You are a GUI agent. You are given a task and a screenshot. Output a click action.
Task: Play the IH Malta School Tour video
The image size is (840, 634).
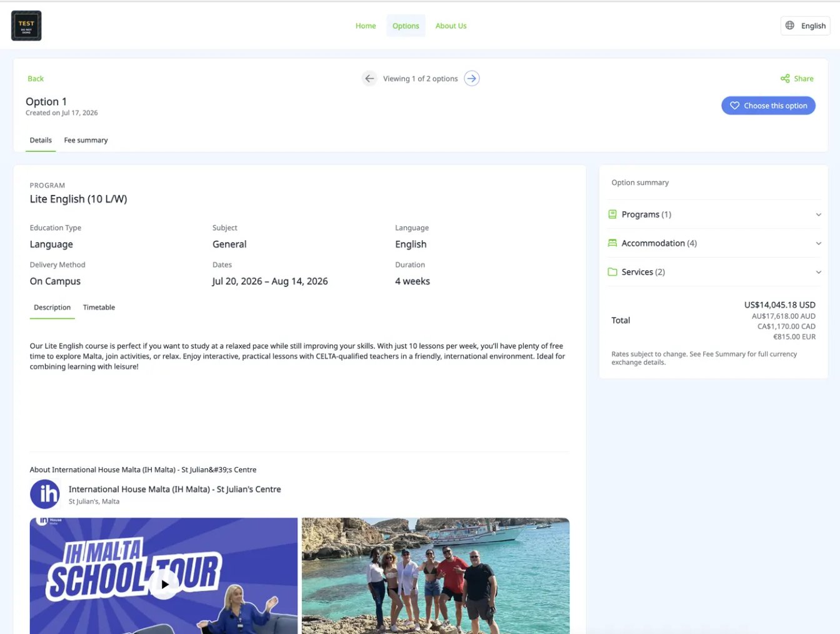coord(164,585)
